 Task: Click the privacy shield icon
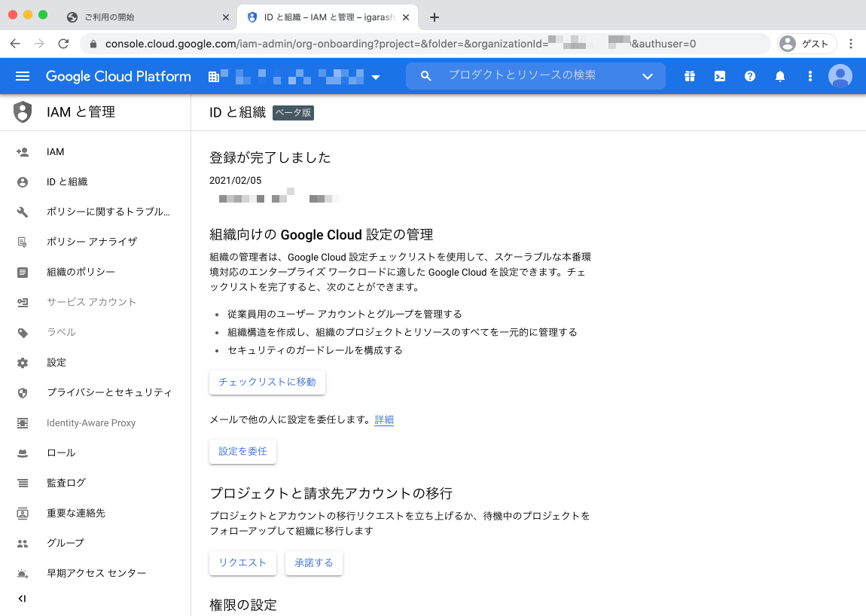point(23,393)
